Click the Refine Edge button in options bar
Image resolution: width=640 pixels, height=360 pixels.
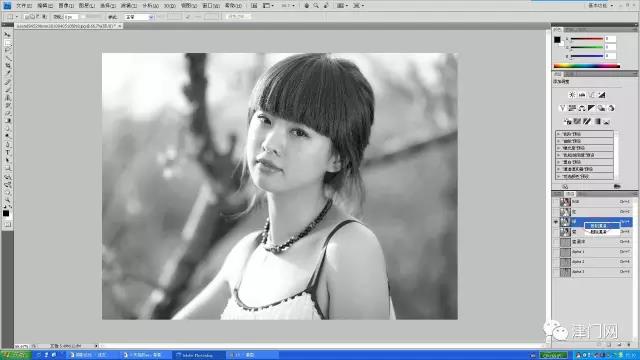point(238,17)
